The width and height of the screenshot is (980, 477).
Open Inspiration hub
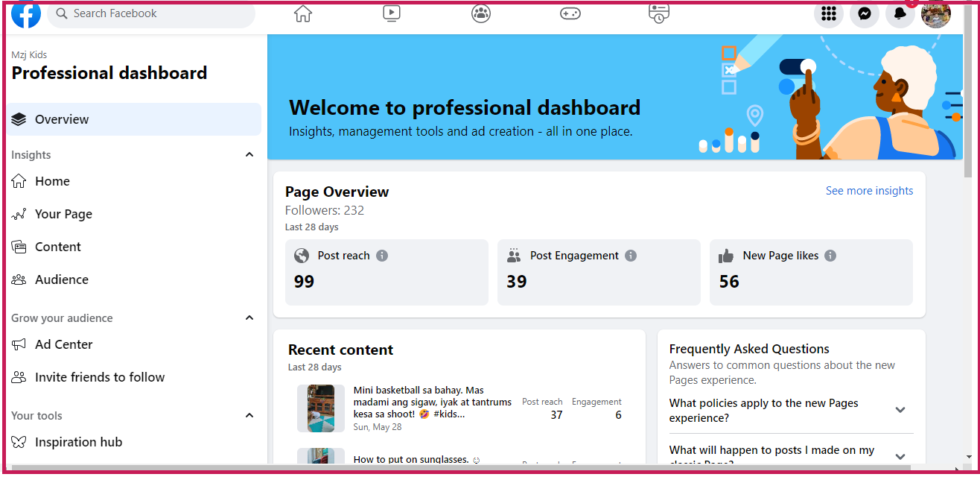[134, 442]
